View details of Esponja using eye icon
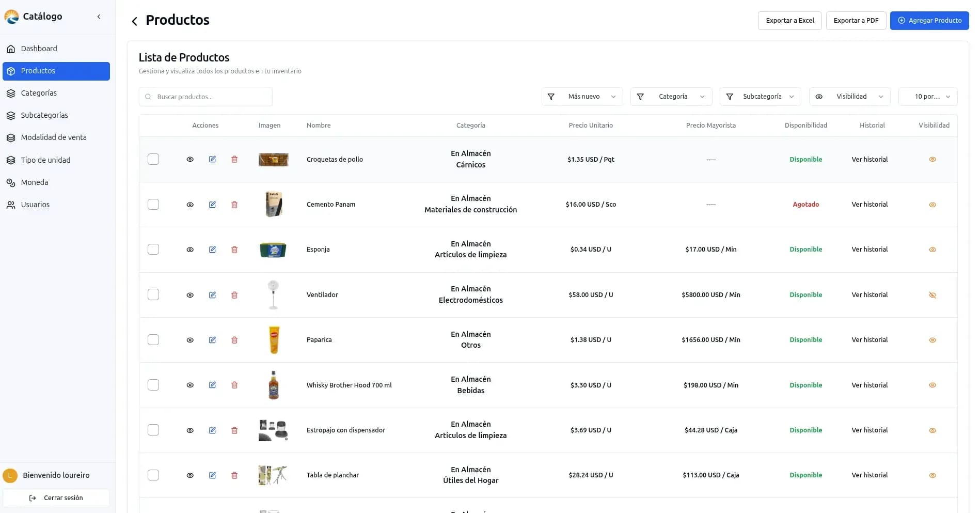 pos(190,250)
